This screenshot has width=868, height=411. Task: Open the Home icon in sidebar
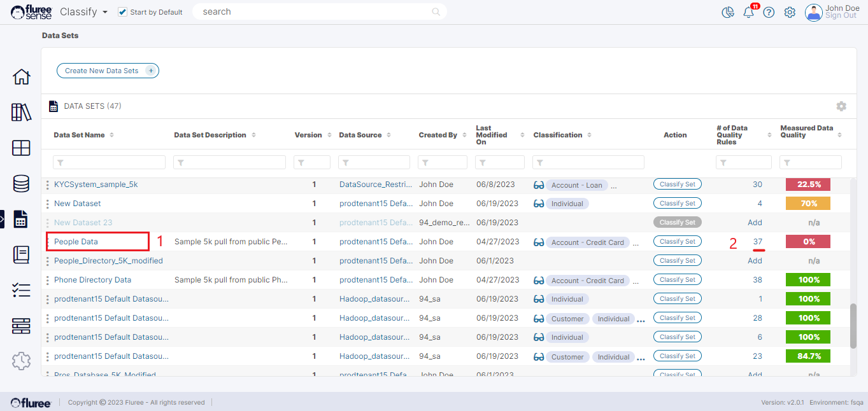click(21, 77)
